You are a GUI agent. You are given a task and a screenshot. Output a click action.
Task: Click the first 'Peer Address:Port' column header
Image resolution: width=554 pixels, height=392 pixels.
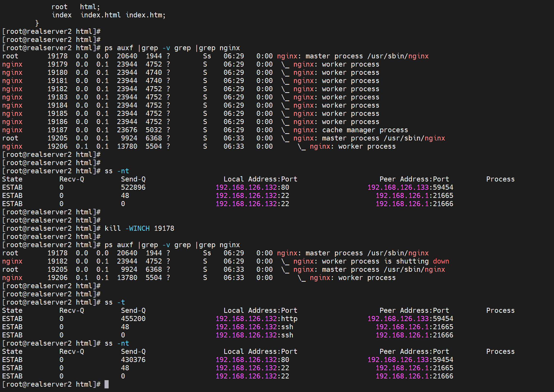[x=414, y=179]
